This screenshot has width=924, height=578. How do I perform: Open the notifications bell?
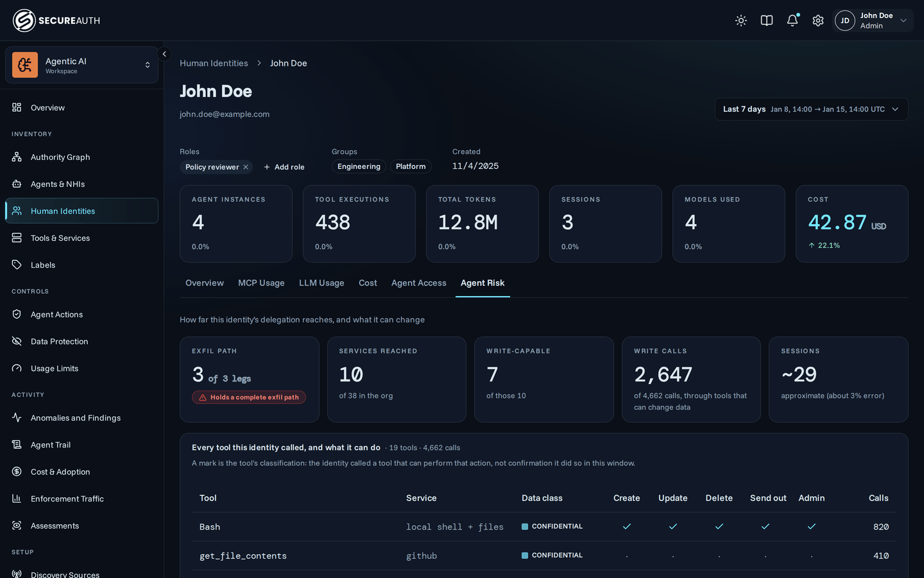coord(792,21)
